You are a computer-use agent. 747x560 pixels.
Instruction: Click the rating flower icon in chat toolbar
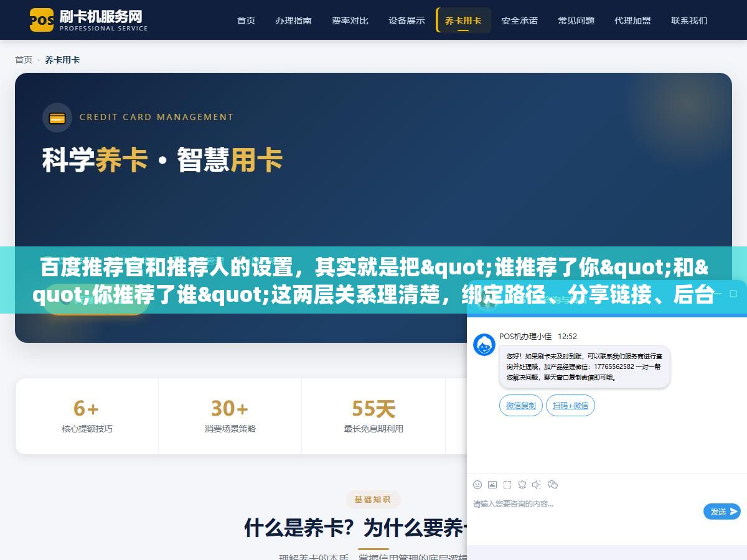[522, 485]
